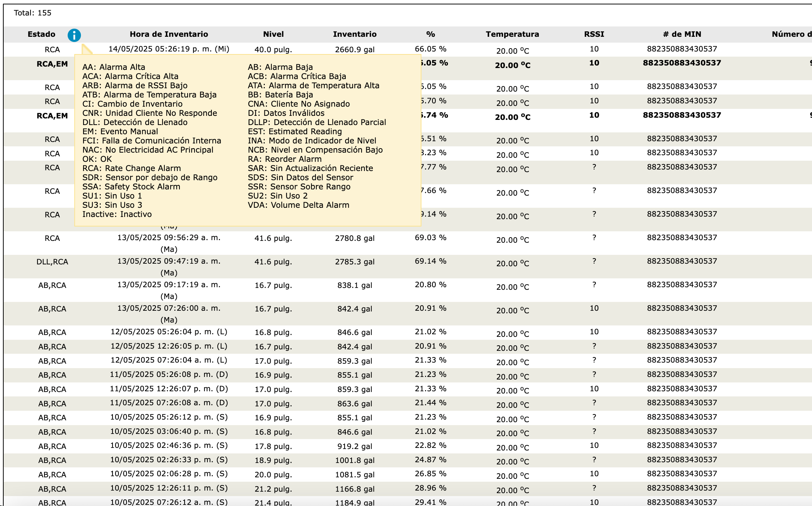This screenshot has width=812, height=506.
Task: Click the 20.80 % cell
Action: [x=431, y=285]
